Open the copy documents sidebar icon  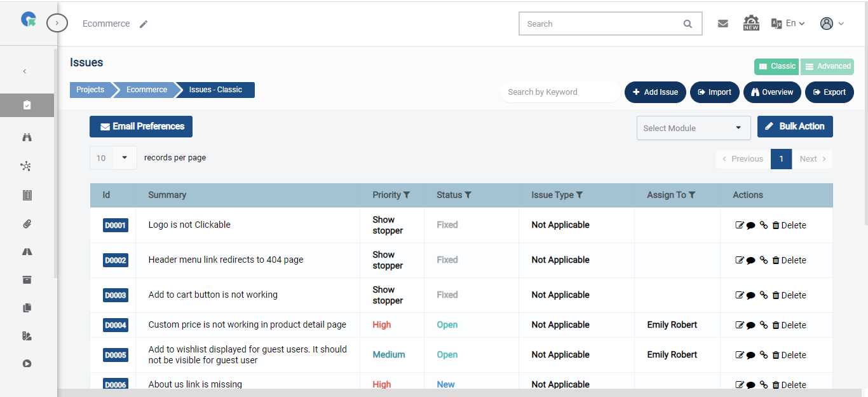coord(27,308)
